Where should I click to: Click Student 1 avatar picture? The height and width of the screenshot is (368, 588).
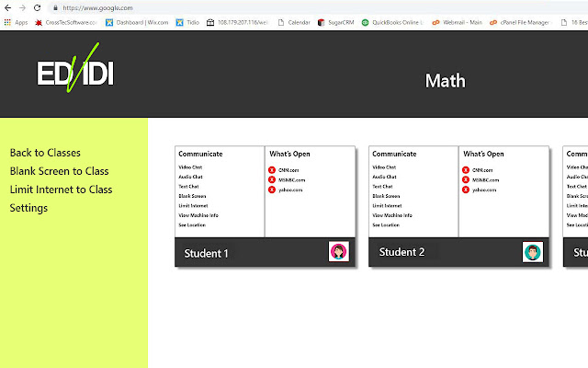(x=339, y=251)
